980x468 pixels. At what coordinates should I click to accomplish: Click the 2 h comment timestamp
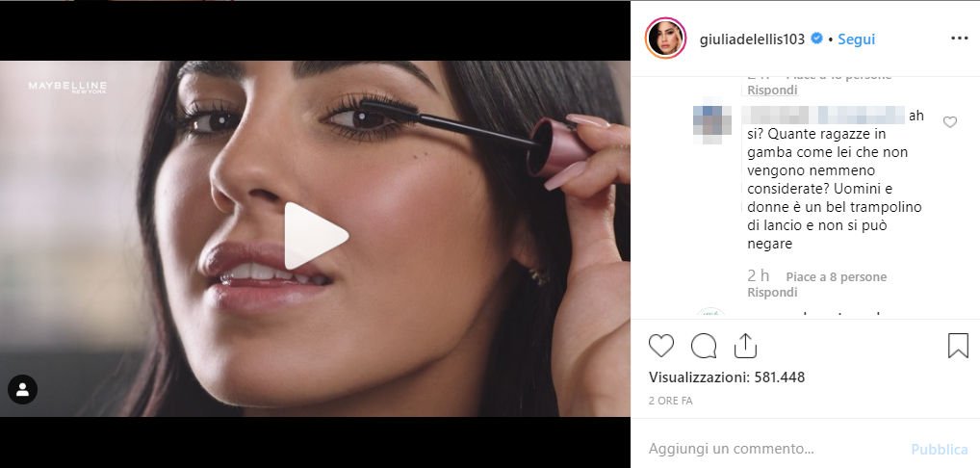coord(759,276)
